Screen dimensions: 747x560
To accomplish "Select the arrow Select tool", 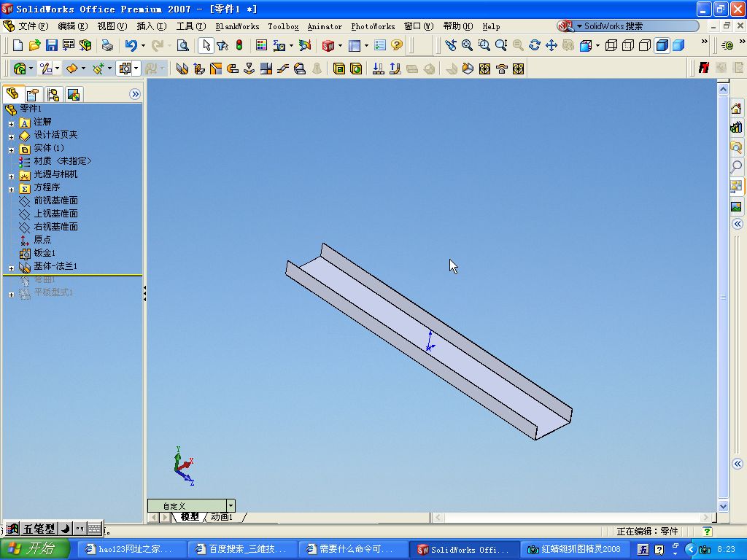I will coord(206,45).
